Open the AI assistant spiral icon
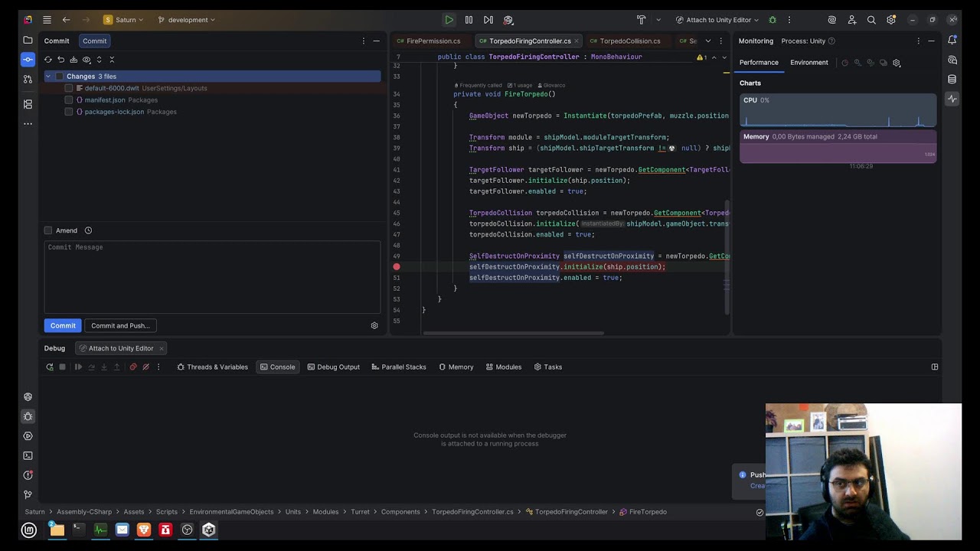Image resolution: width=980 pixels, height=551 pixels. (832, 20)
